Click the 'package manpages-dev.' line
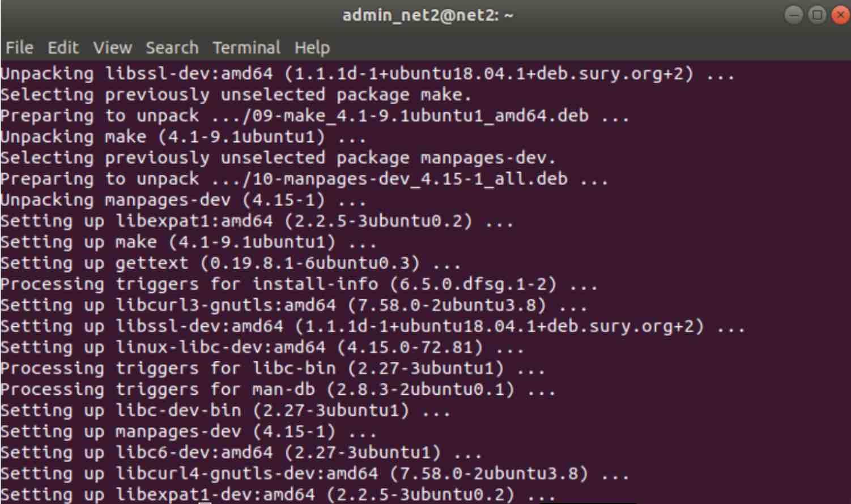 pos(278,158)
